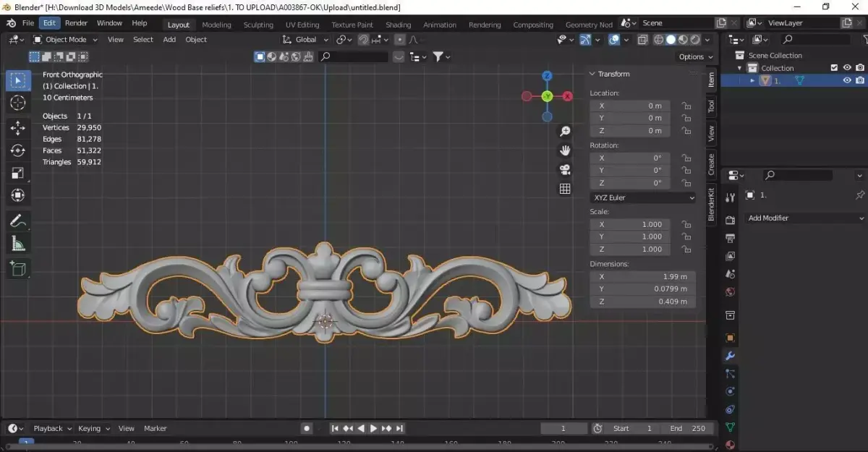Open the viewport shading options dropdown arrow
Screen dimensions: 868x452
[707, 40]
